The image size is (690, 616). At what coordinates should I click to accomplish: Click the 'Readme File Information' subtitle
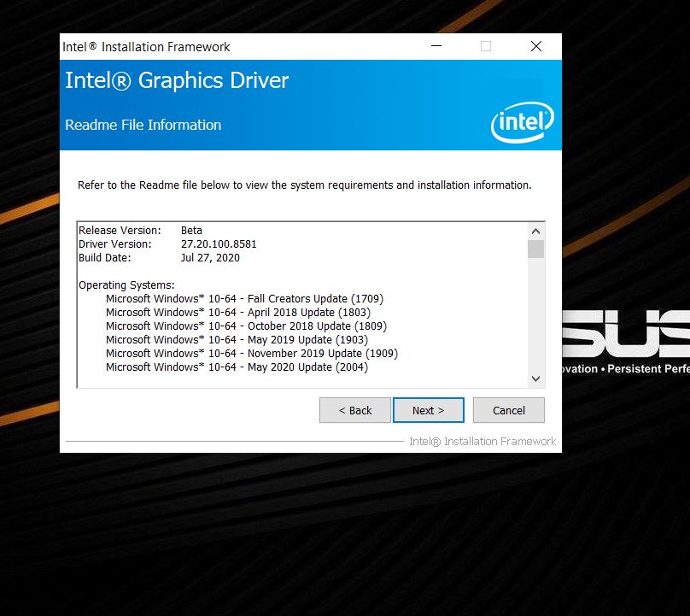(143, 125)
